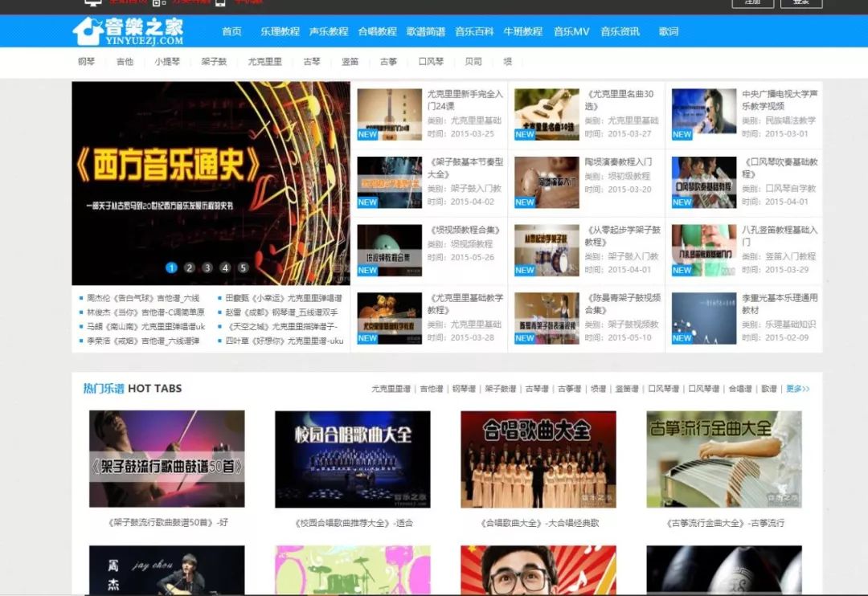
Task: Click the NEW badge on 埙视频教程合集
Action: (366, 271)
